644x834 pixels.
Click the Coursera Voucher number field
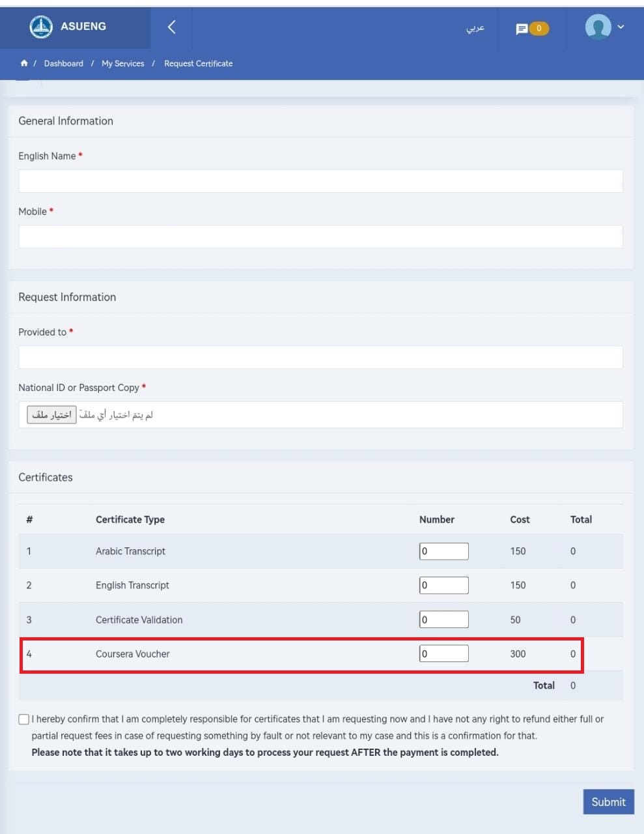[443, 654]
